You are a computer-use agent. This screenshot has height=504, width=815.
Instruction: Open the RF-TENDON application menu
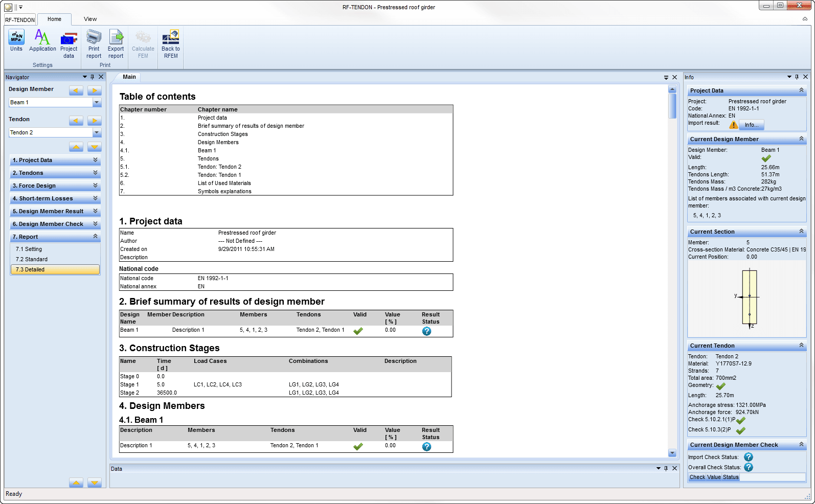coord(20,20)
